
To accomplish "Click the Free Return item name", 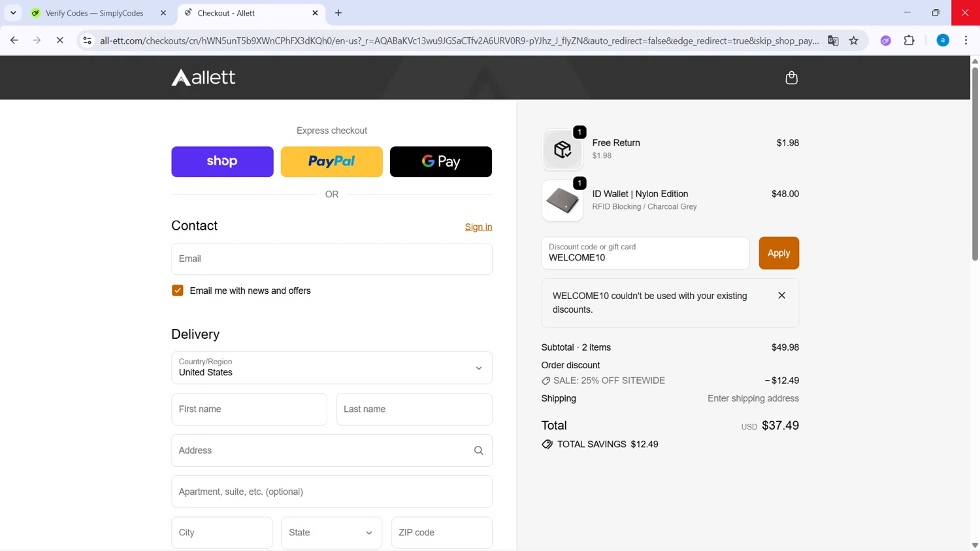I will coord(615,143).
